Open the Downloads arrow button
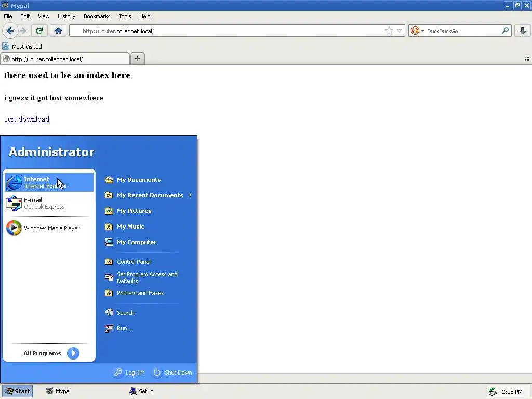The width and height of the screenshot is (532, 399). 523,31
